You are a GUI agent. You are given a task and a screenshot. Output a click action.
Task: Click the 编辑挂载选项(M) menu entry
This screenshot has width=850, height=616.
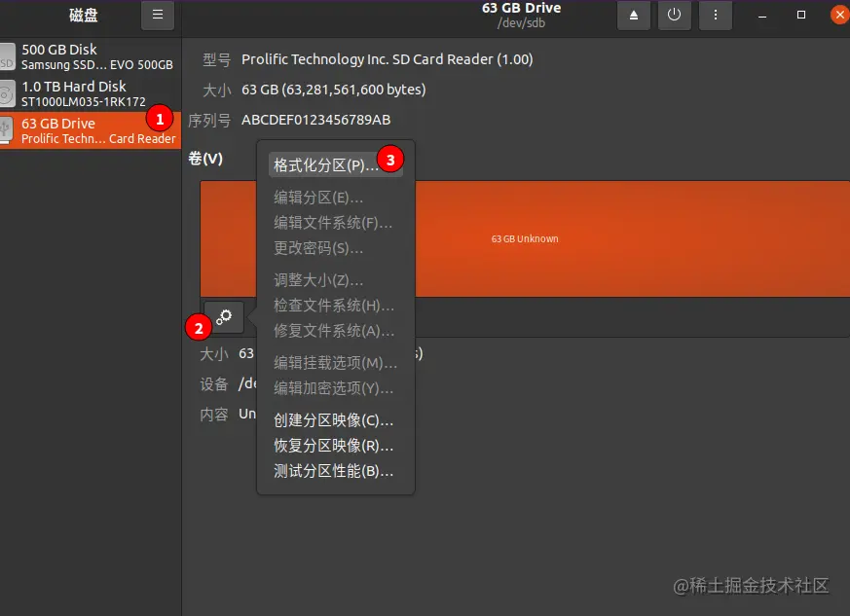point(335,363)
